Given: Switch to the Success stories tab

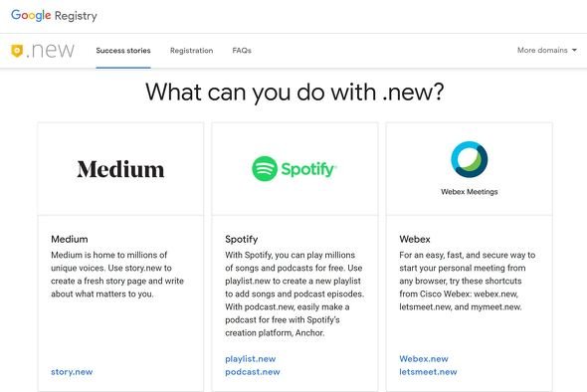Looking at the screenshot, I should [x=123, y=51].
